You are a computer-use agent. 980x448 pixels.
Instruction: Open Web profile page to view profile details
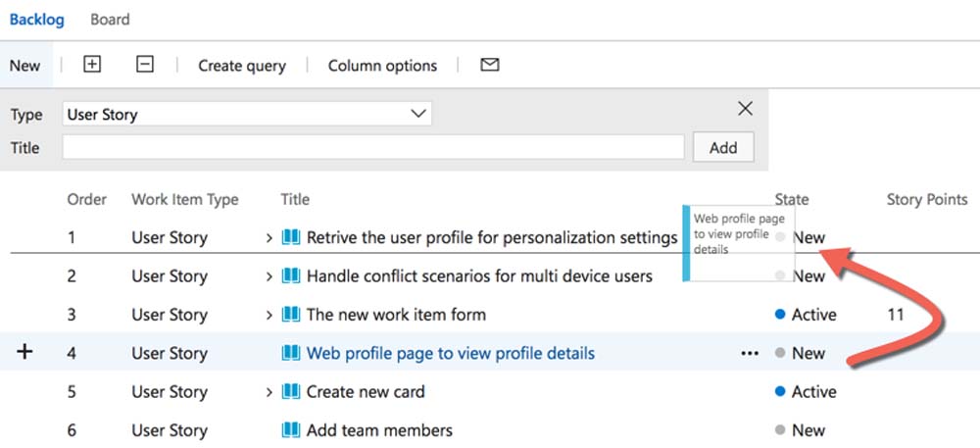[x=450, y=353]
